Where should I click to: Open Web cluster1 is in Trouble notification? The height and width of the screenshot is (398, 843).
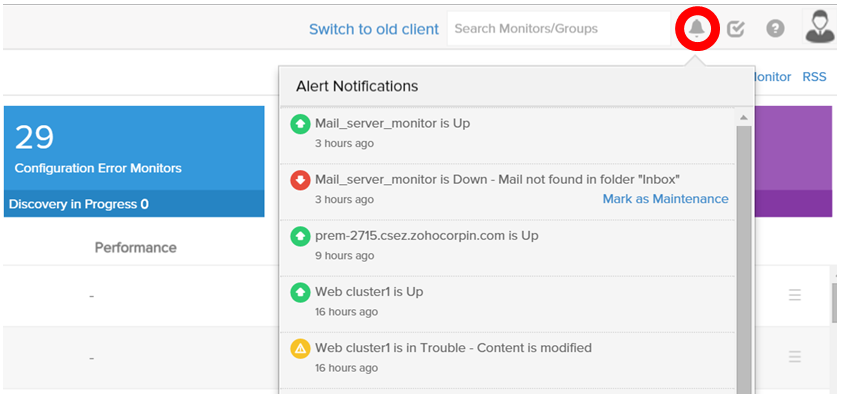507,358
